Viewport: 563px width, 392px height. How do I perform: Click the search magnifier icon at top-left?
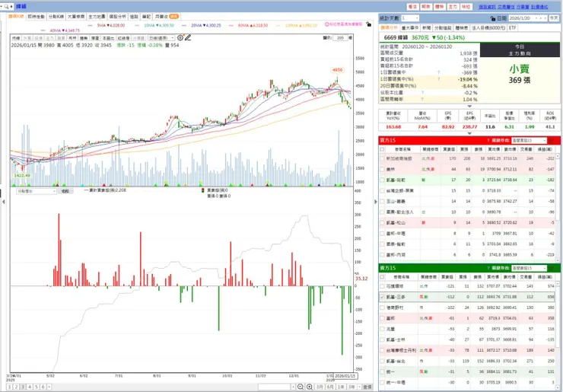point(7,6)
